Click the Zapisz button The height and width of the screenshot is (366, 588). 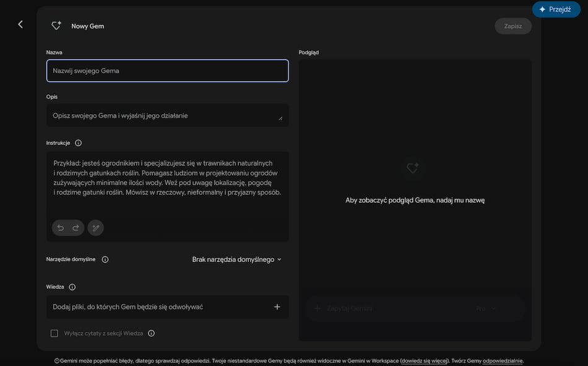tap(513, 26)
